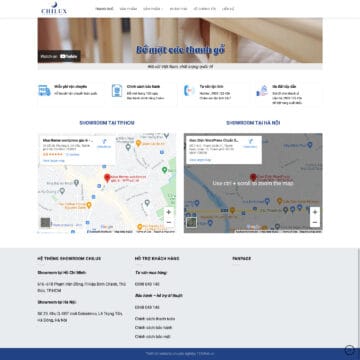Image resolution: width=360 pixels, height=360 pixels.
Task: Click the phone consultation support icon
Action: point(189,90)
